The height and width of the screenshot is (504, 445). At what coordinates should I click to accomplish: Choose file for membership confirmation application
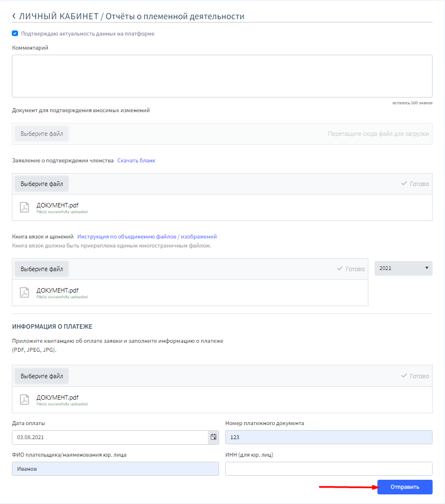click(42, 184)
